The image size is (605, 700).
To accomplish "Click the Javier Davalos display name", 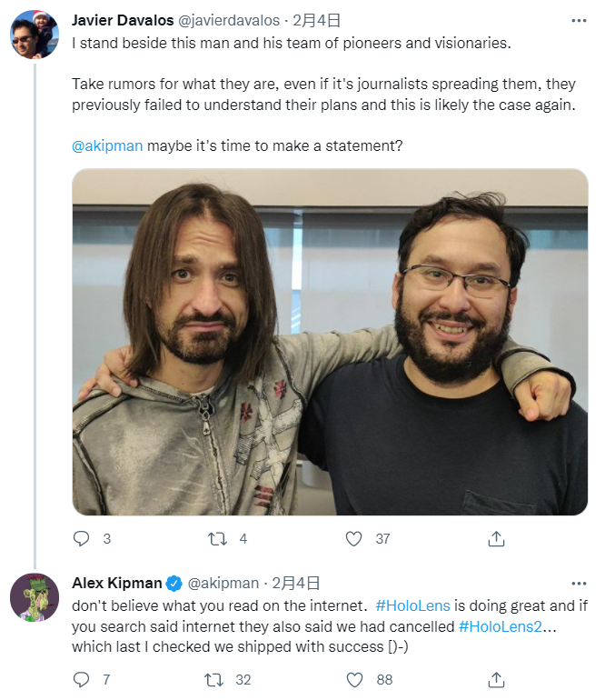I will 121,20.
